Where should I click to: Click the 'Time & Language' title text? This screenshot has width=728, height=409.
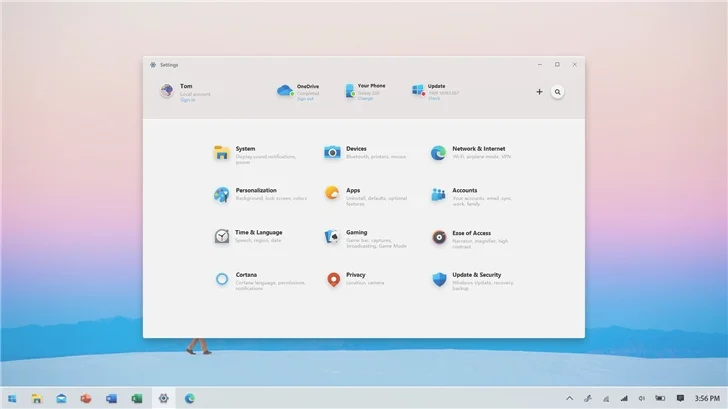(259, 232)
